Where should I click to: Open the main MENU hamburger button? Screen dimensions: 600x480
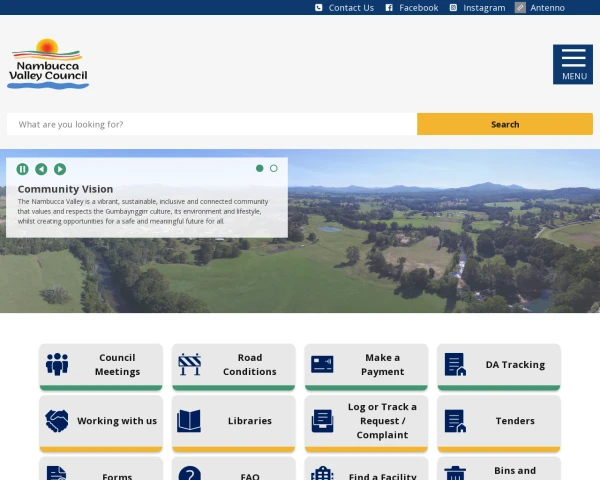pyautogui.click(x=573, y=64)
